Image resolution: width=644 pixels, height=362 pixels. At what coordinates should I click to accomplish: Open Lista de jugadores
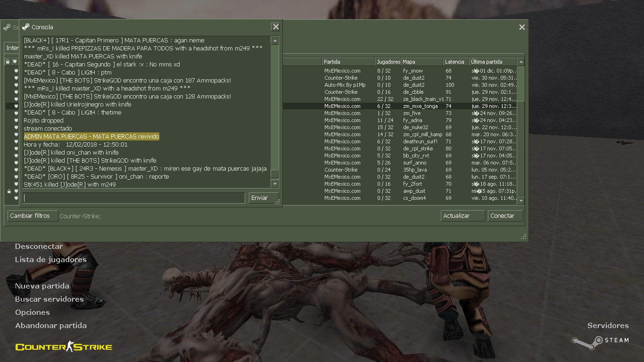[x=51, y=260]
